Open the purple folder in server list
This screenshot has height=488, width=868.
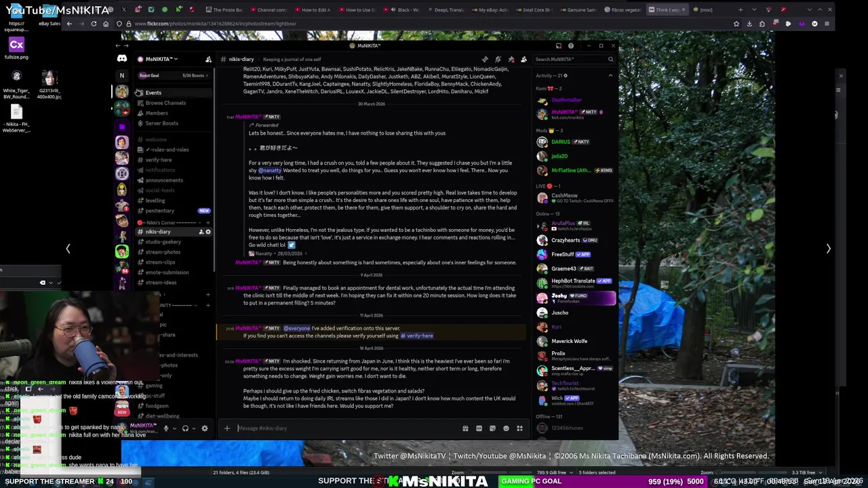point(122,127)
